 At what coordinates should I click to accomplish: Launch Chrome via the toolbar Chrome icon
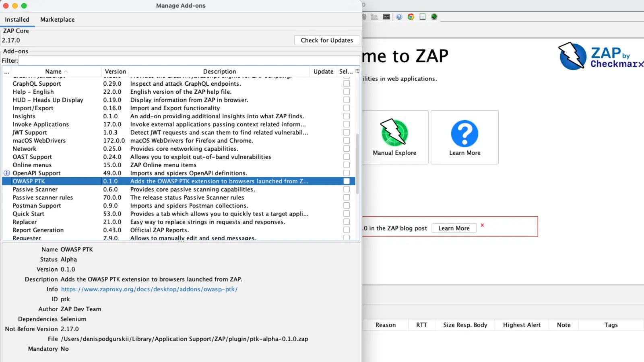(x=411, y=16)
